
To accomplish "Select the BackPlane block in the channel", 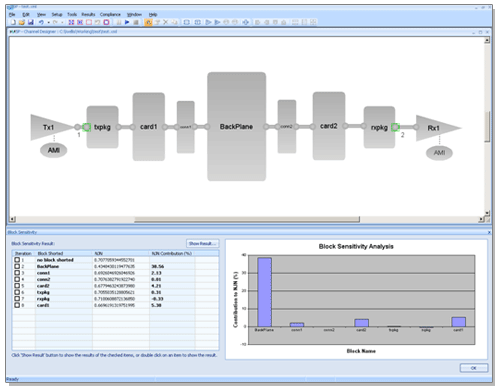I will tap(237, 127).
